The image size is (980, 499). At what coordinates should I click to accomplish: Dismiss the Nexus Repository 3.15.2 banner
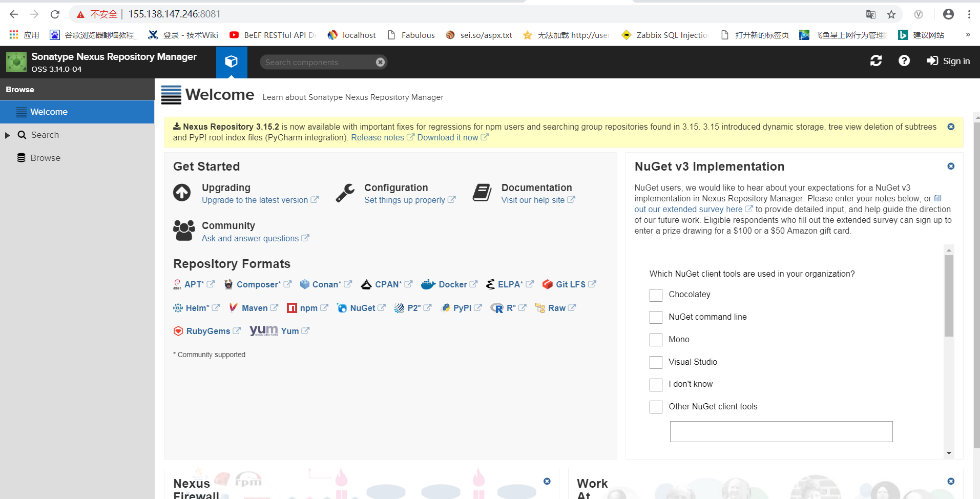pos(951,127)
